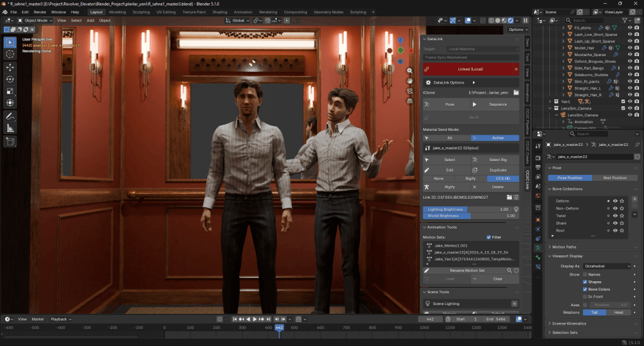
Task: Expand the Yan1 collection in outliner
Action: [x=550, y=101]
